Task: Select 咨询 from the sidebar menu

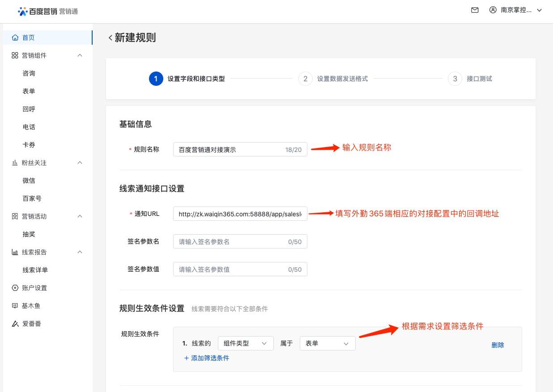Action: 29,73
